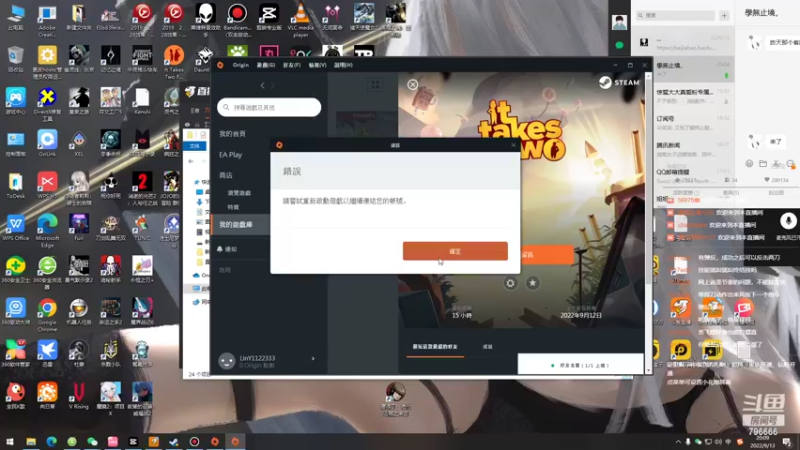
Task: Open game settings gear on It Takes Two
Action: point(510,283)
